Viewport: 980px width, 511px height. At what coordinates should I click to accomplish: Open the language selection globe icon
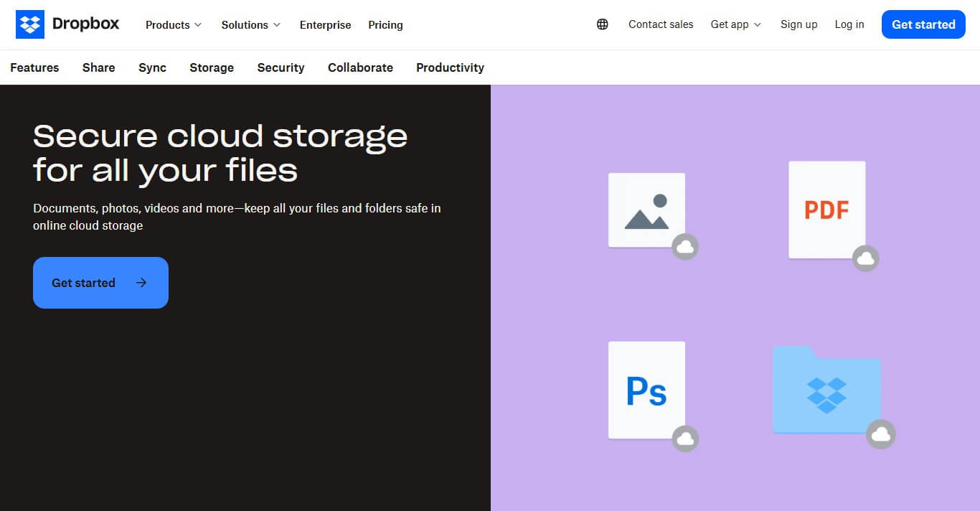click(602, 24)
